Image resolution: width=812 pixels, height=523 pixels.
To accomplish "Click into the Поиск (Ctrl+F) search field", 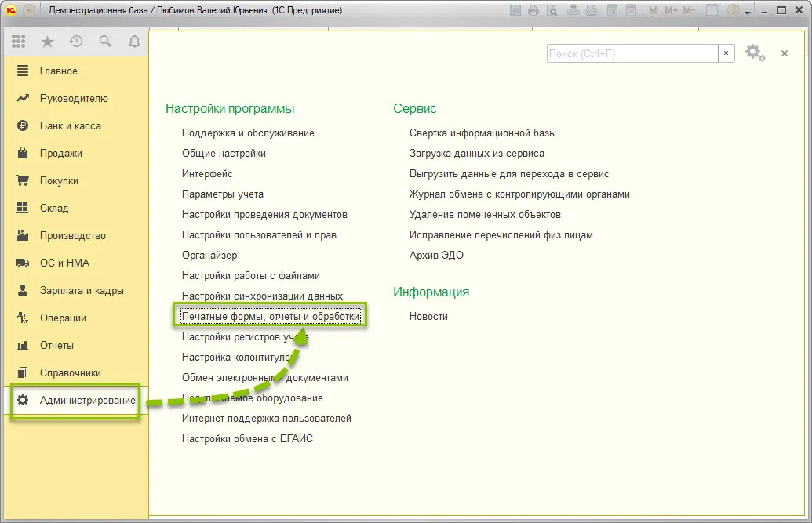I will coord(632,53).
